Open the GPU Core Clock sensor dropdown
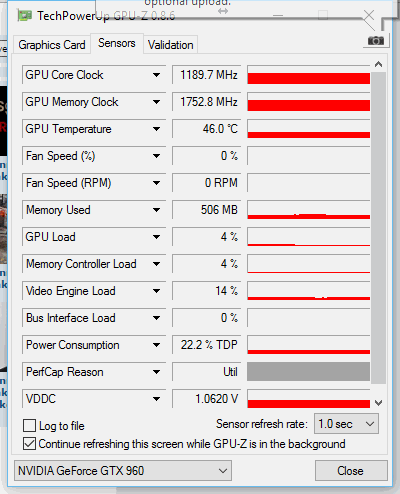 pyautogui.click(x=156, y=75)
